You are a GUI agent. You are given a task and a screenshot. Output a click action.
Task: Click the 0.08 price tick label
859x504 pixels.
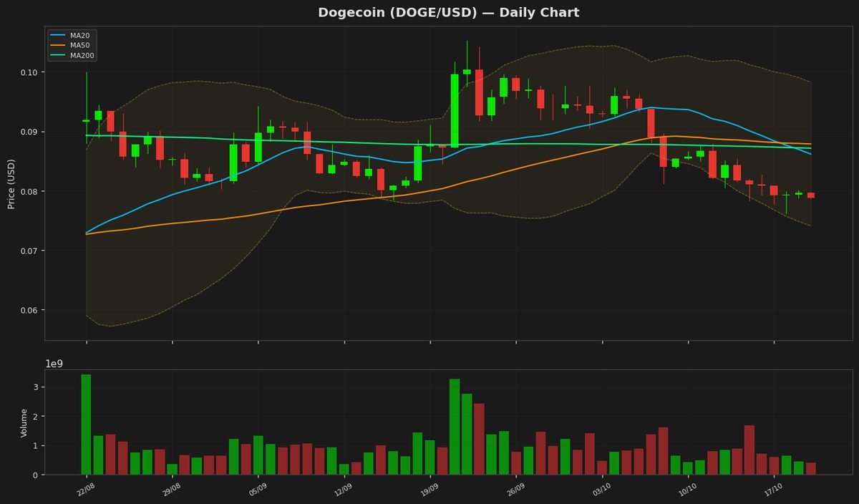(30, 191)
